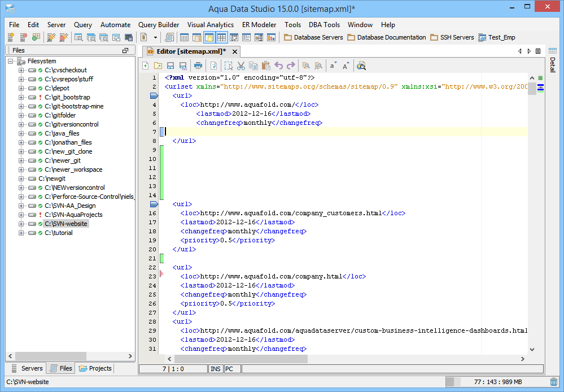Screen dimensions: 564x392
Task: Run garbage collection using trash icon
Action: pos(554,382)
